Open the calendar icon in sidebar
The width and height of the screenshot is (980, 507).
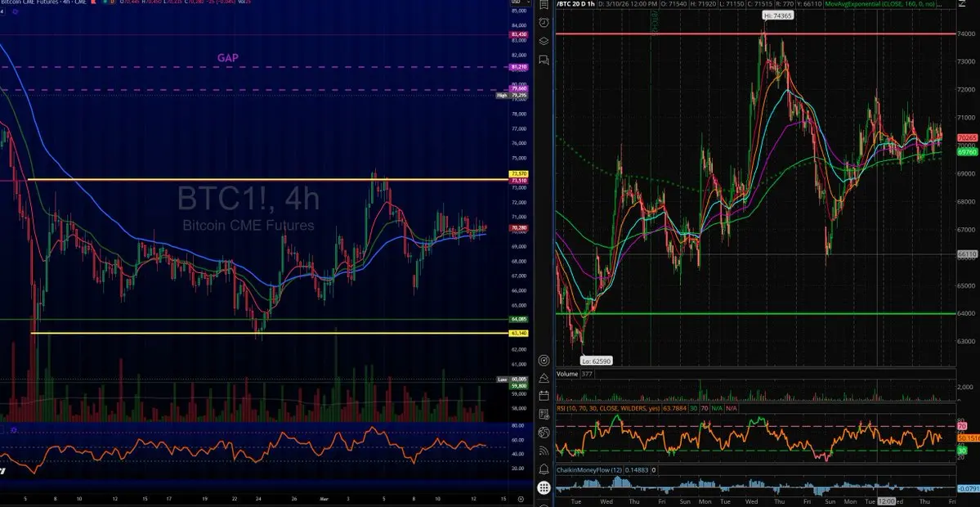[x=543, y=395]
